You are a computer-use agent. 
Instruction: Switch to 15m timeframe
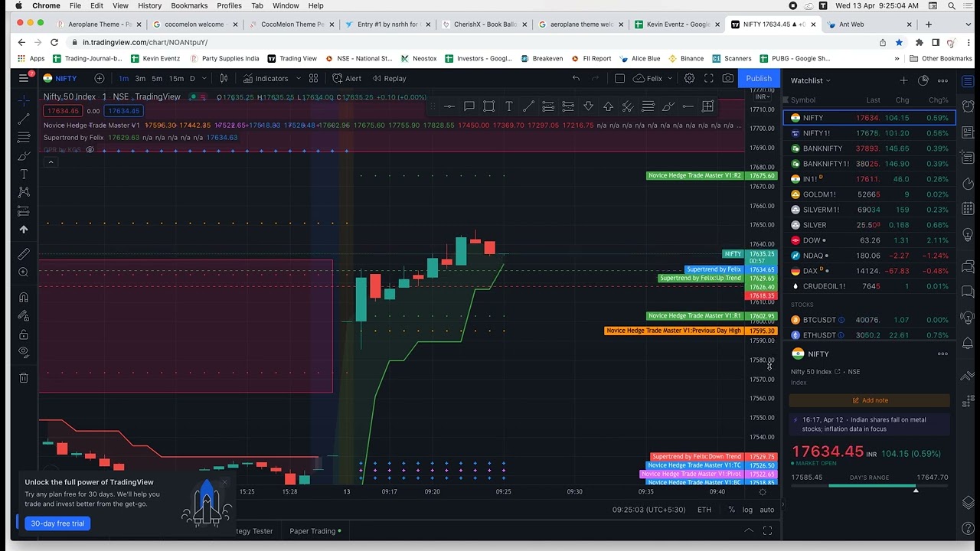(x=176, y=78)
